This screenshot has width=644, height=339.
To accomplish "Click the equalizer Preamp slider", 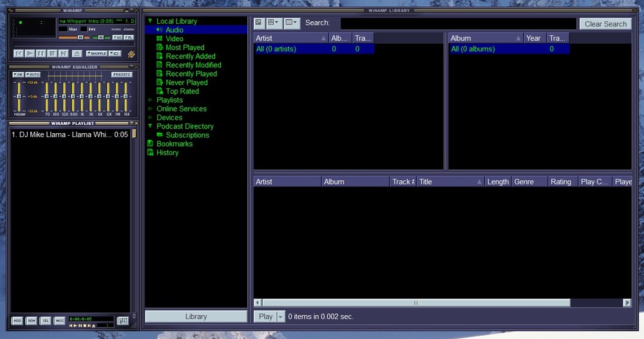I will click(19, 96).
